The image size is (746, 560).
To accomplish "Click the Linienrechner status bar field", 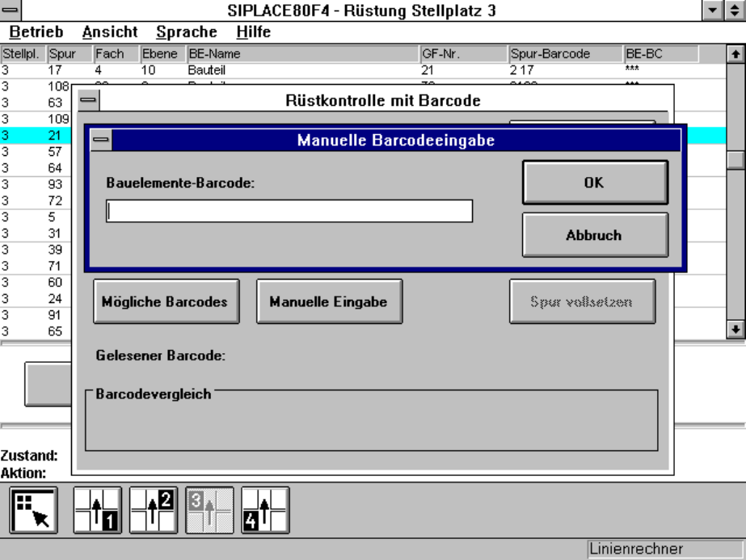I will tap(665, 549).
